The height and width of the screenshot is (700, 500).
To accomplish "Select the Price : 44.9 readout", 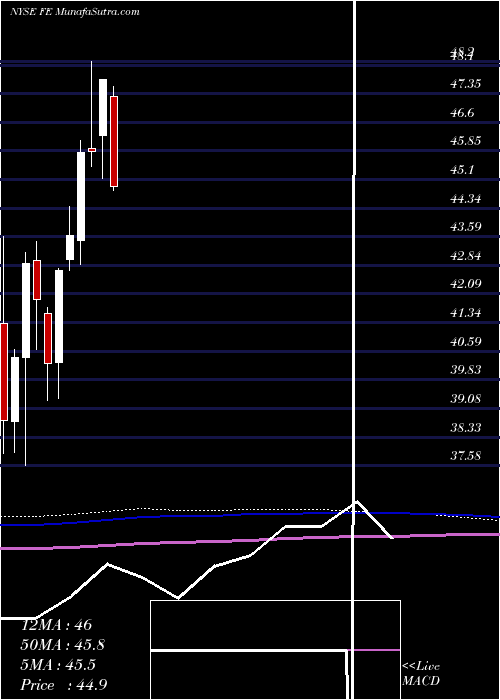I will click(x=63, y=684).
